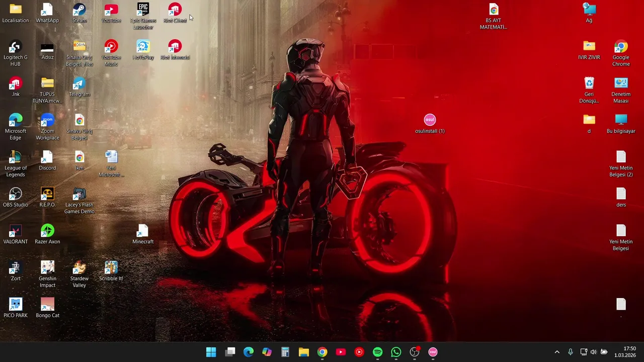
Task: Open Task View in taskbar
Action: 230,352
